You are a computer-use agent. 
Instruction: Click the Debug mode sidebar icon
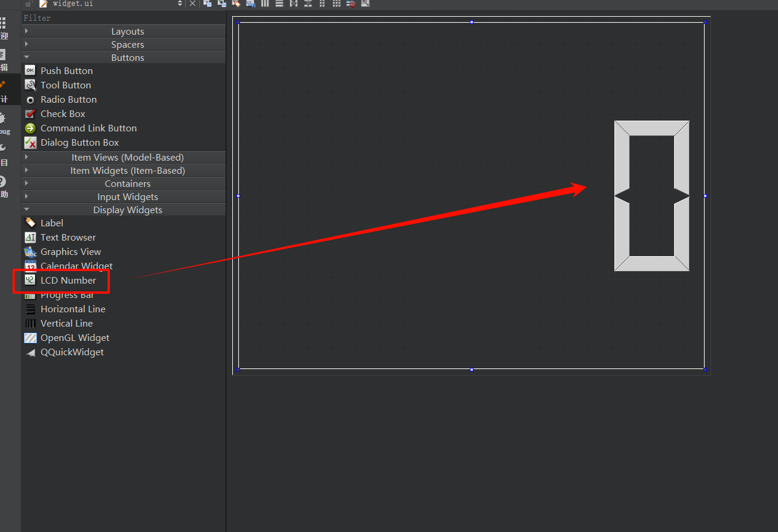4,121
